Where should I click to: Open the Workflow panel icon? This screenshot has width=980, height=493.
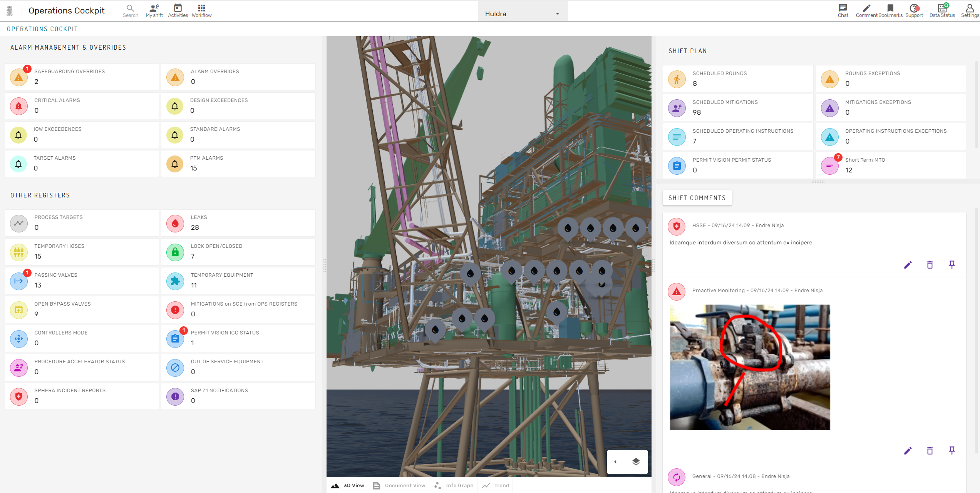click(x=201, y=10)
